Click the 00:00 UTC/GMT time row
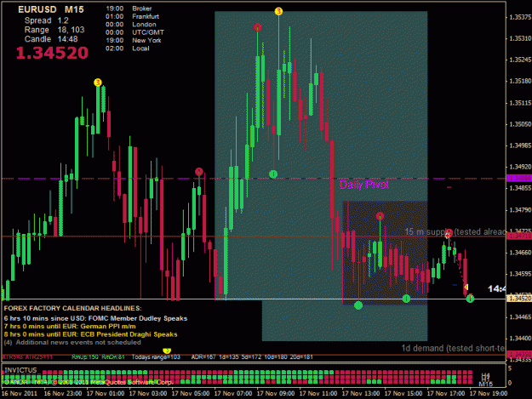 pyautogui.click(x=134, y=32)
